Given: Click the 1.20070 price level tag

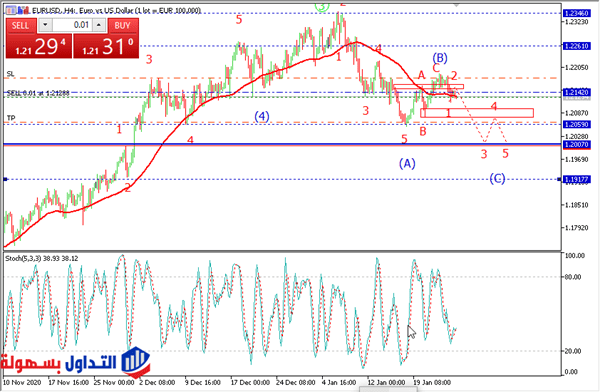Looking at the screenshot, I should point(577,144).
